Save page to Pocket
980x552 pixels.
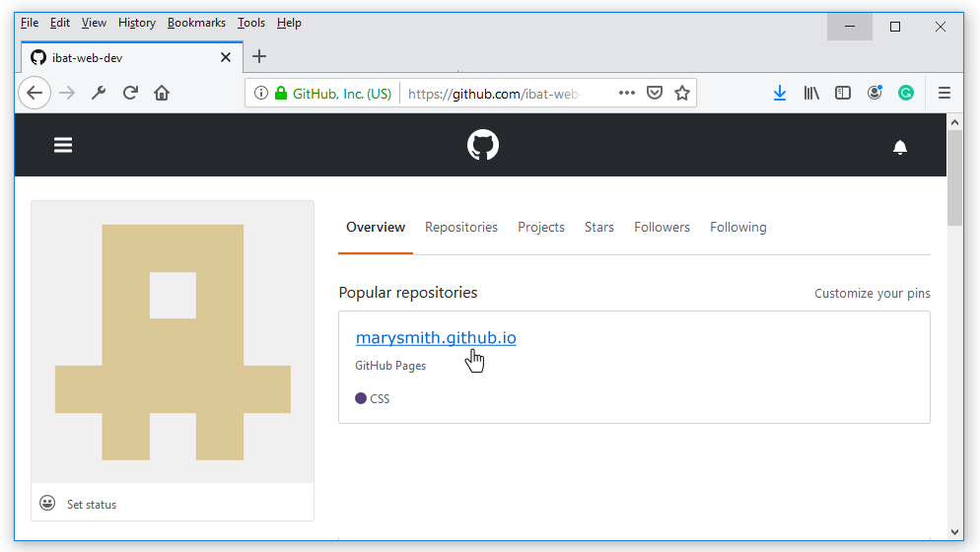(x=654, y=93)
